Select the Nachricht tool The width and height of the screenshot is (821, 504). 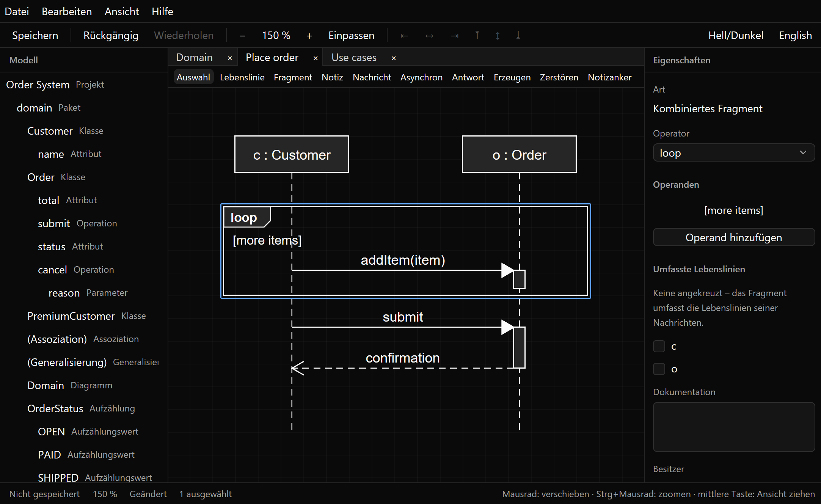click(372, 77)
